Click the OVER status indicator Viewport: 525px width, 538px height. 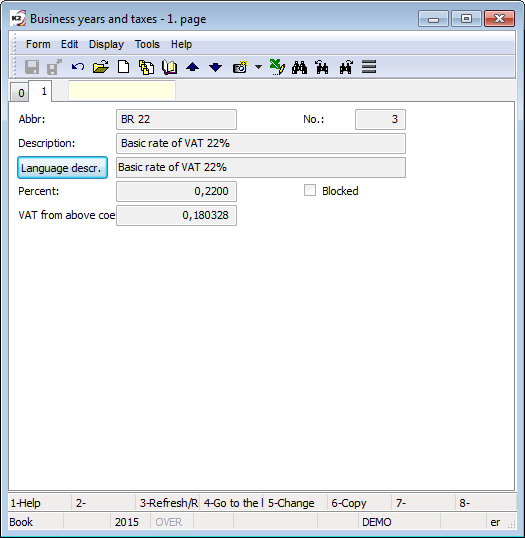tap(172, 522)
